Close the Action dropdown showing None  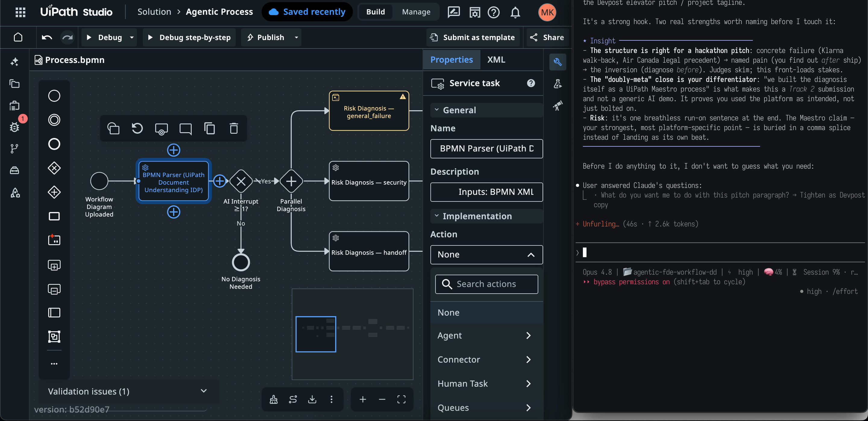pos(486,255)
